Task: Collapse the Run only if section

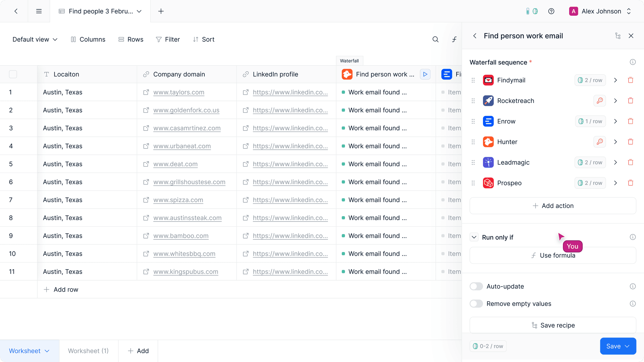Action: point(474,237)
